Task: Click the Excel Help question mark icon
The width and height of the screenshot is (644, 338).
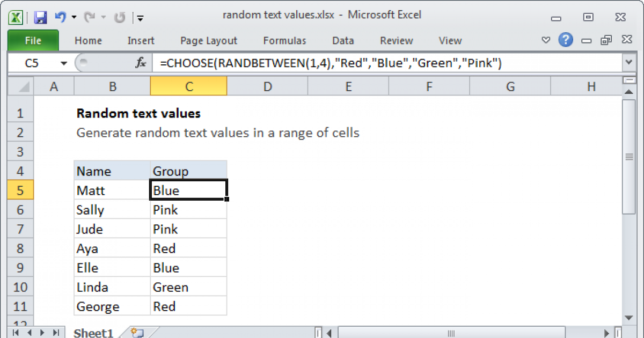Action: pos(566,40)
